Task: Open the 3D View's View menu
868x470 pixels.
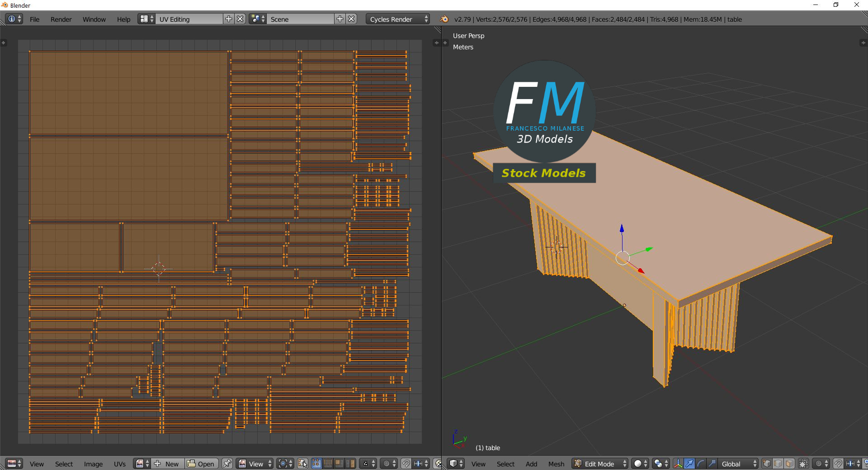Action: (478, 464)
